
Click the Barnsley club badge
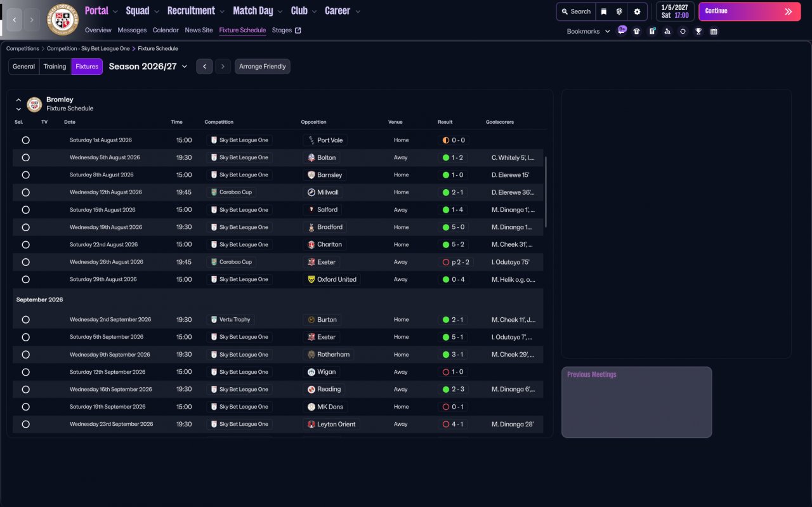click(311, 175)
